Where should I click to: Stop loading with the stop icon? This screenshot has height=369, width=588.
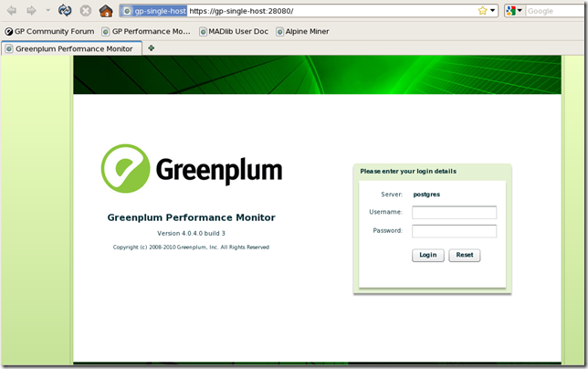[86, 10]
